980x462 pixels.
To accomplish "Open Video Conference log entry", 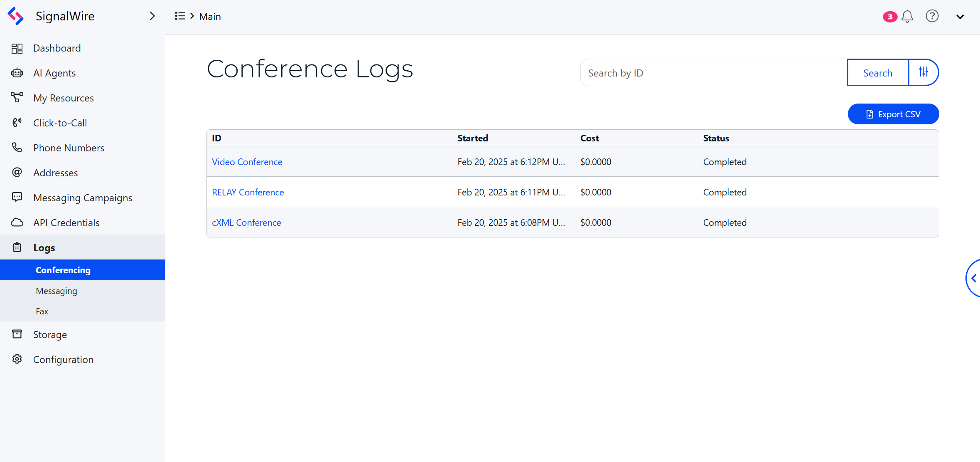I will 247,162.
